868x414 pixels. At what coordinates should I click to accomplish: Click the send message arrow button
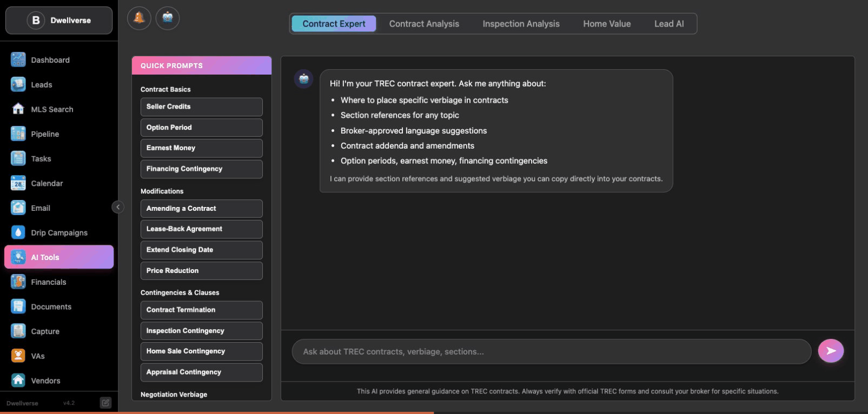click(x=831, y=351)
